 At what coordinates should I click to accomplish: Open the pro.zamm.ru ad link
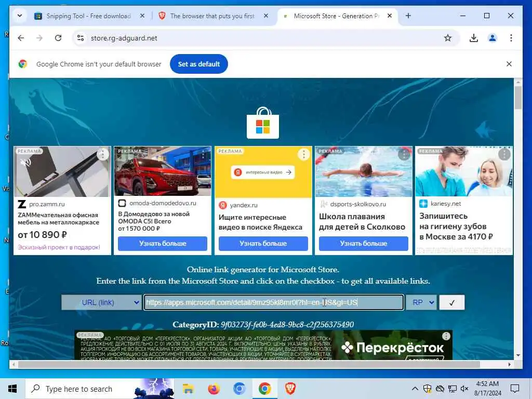tap(46, 204)
